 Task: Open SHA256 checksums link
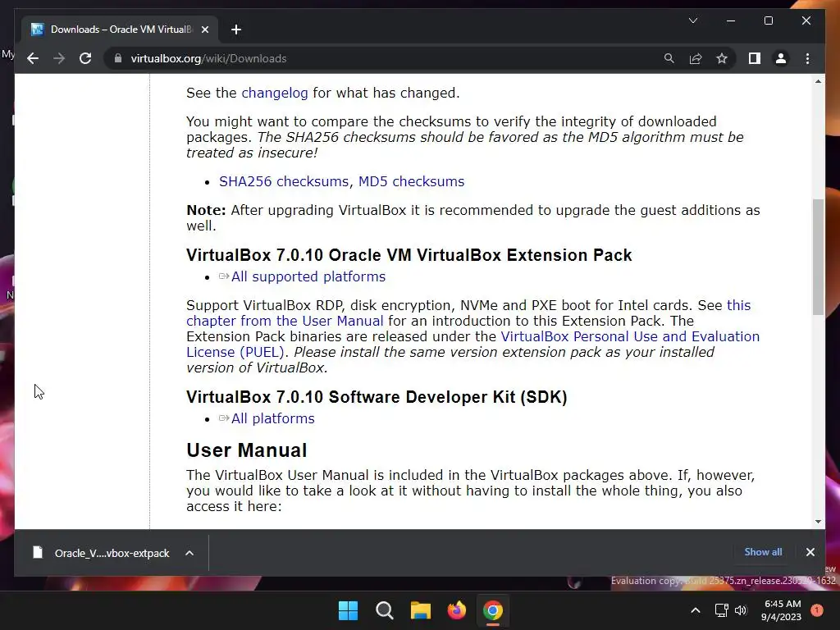pyautogui.click(x=284, y=181)
